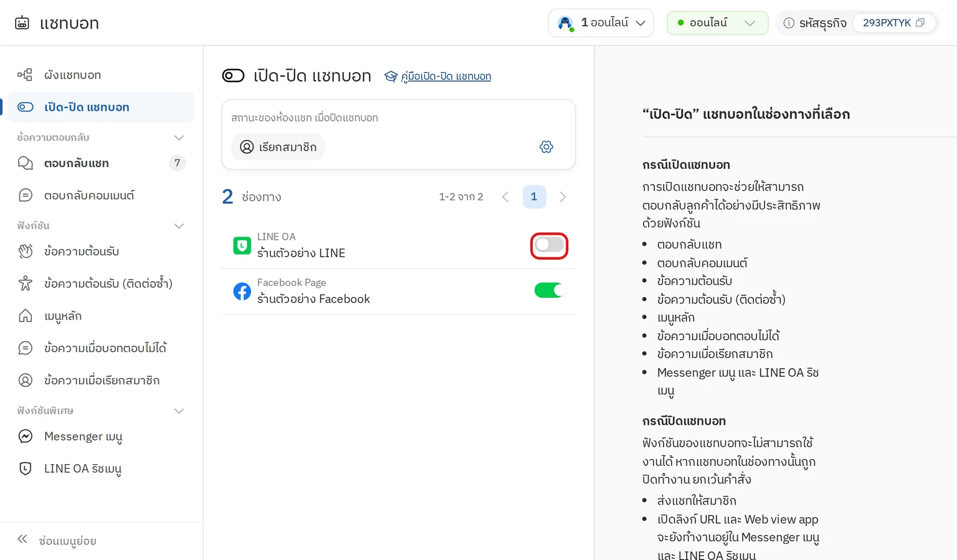This screenshot has height=560, width=957.
Task: Click the LINE OA channel icon
Action: point(242,245)
